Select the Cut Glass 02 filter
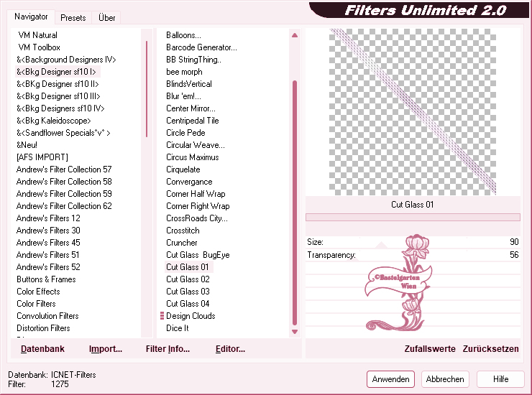Screen dimensions: 532x395 click(188, 279)
